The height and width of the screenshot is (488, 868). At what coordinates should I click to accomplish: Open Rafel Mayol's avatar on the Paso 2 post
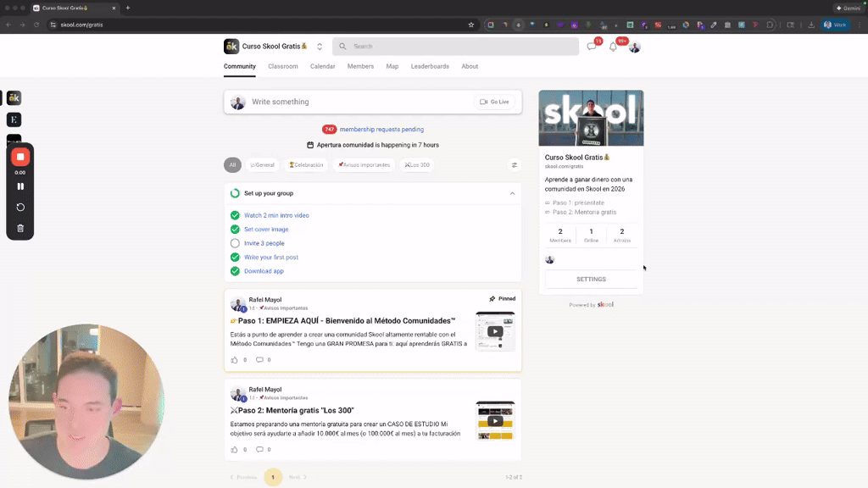[x=238, y=393]
